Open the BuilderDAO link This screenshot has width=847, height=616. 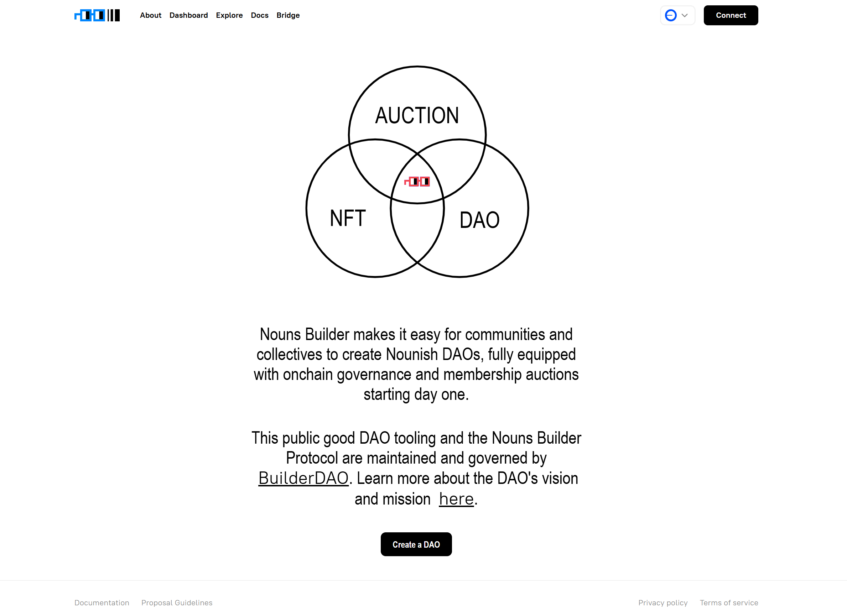coord(303,478)
